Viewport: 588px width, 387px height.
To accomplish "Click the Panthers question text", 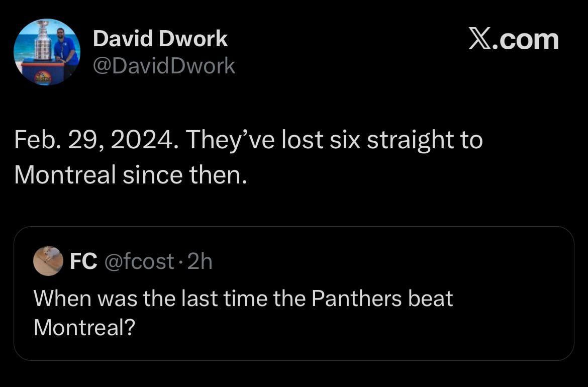I will click(x=243, y=298).
